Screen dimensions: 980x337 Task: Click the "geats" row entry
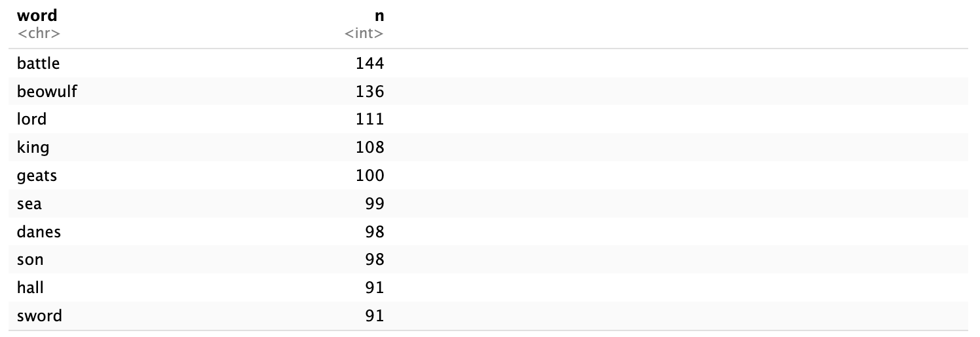(37, 176)
